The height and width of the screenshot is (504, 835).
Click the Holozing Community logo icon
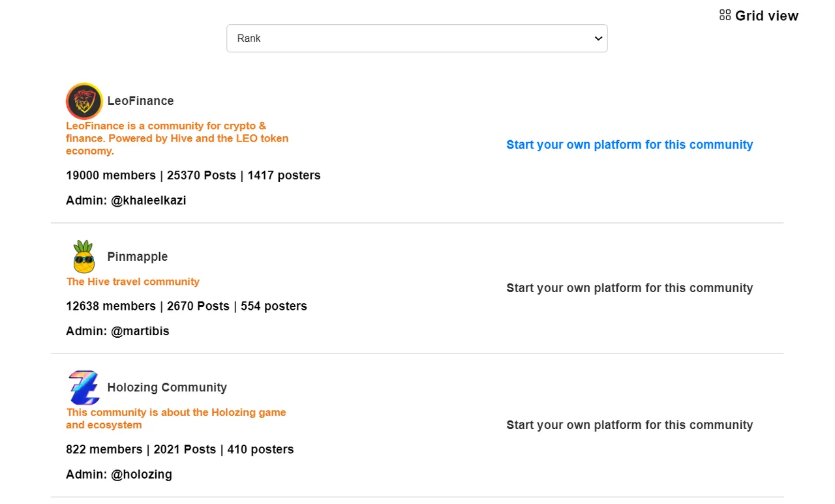[84, 387]
